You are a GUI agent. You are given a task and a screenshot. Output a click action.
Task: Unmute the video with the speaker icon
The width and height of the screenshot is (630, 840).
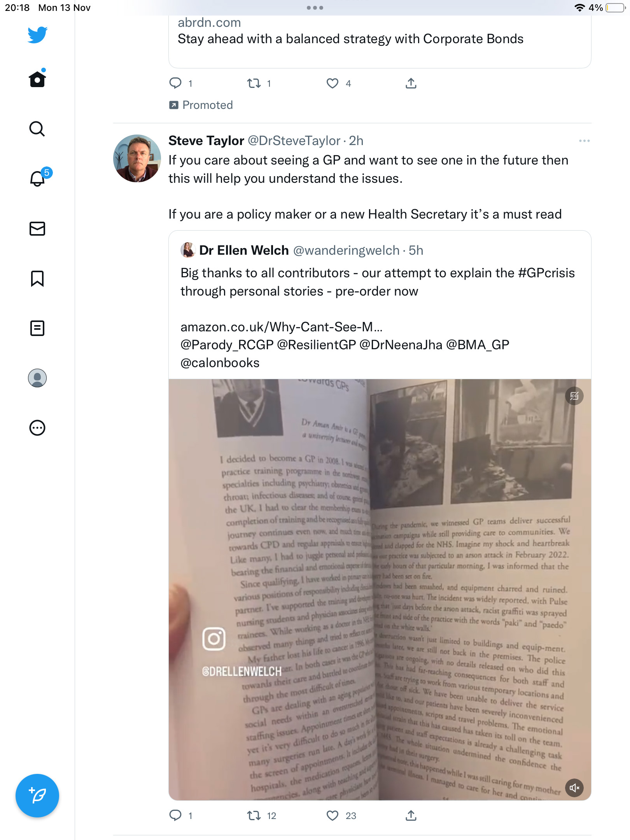[574, 788]
